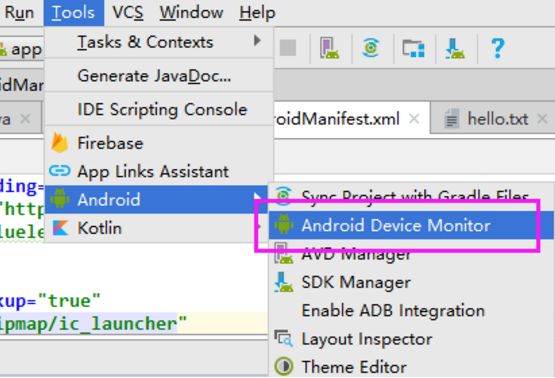Image resolution: width=555 pixels, height=378 pixels.
Task: Close the AndroidManifest.xml tab
Action: coord(414,119)
